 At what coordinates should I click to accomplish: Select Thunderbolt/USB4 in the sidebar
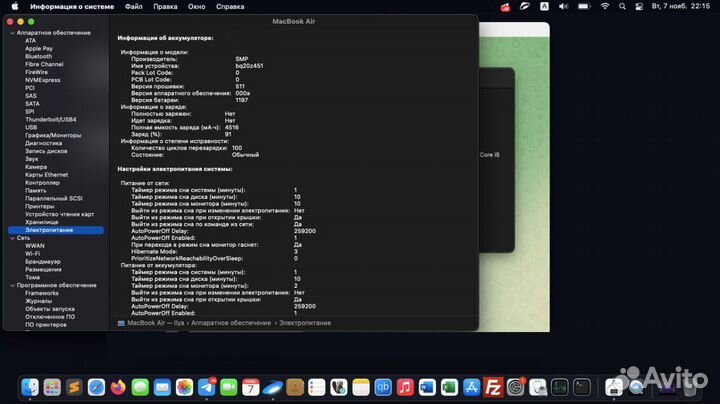(50, 119)
